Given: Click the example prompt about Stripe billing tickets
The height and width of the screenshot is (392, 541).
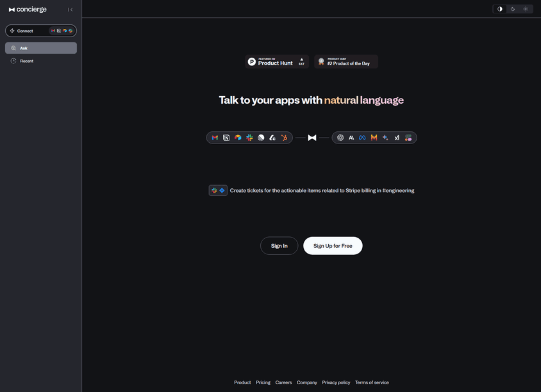Looking at the screenshot, I should 322,190.
